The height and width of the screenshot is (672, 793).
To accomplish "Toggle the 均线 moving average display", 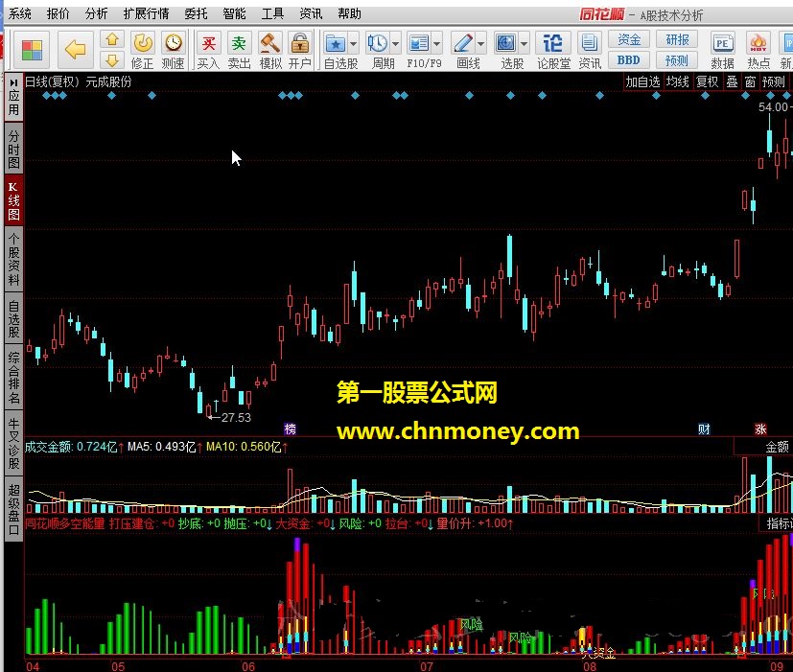I will coord(677,81).
